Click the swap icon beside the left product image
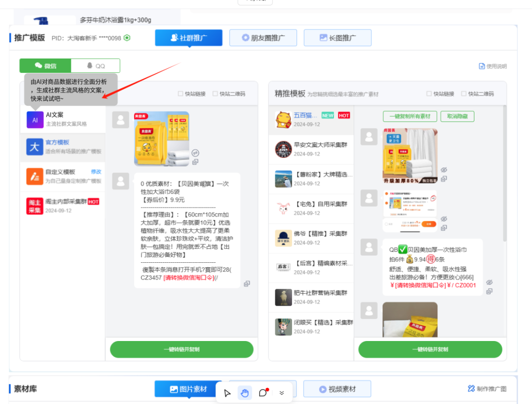Image resolution: width=532 pixels, height=404 pixels. (195, 153)
